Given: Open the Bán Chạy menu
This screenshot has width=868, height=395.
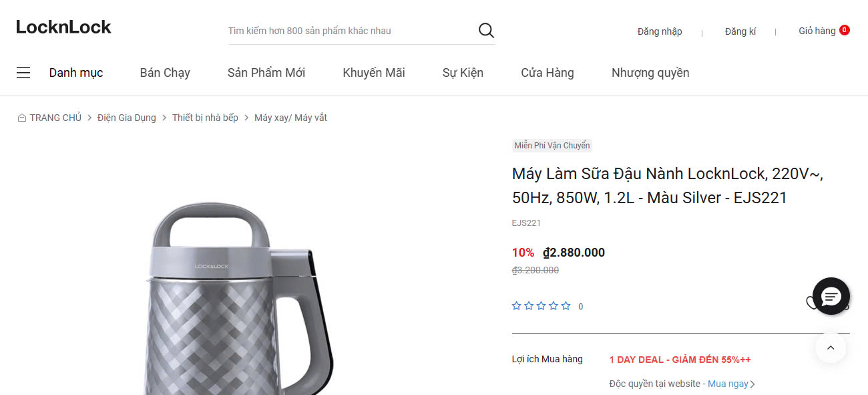Looking at the screenshot, I should click(x=165, y=73).
